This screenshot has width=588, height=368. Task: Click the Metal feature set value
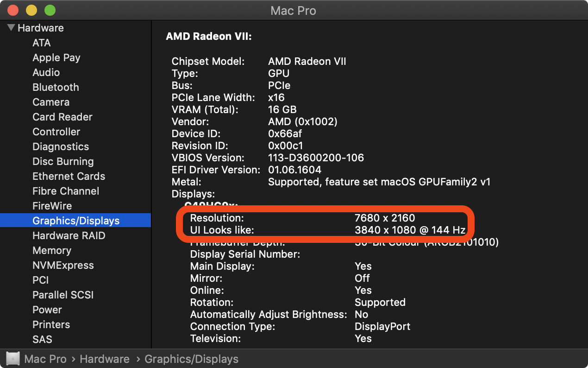[379, 182]
